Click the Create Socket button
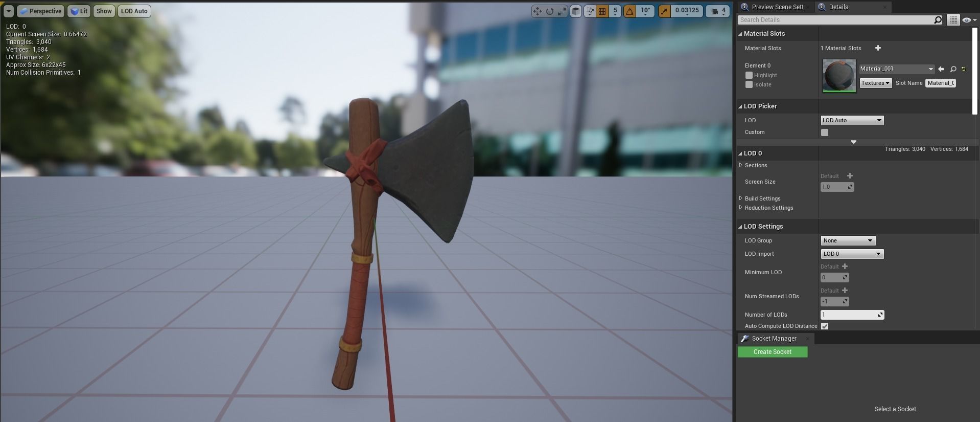 773,352
